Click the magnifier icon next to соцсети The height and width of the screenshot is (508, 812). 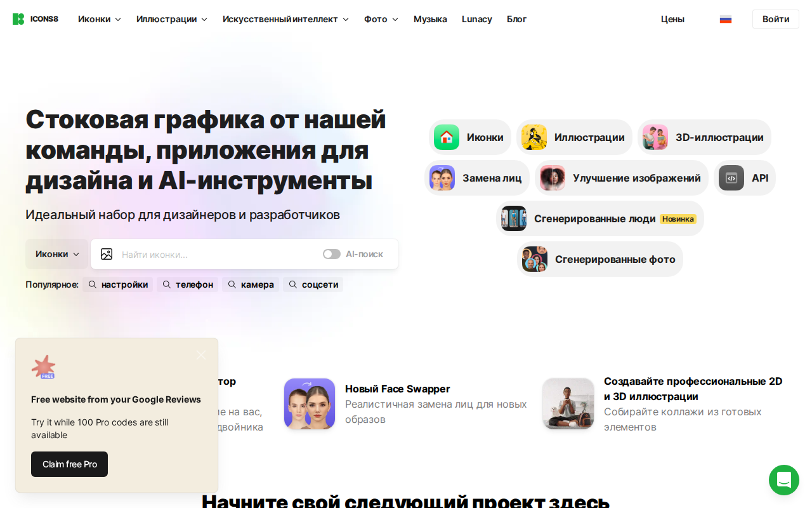point(293,284)
